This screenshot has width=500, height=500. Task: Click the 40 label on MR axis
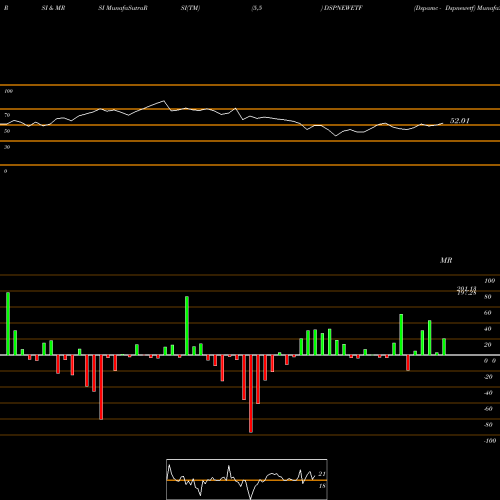coord(488,329)
